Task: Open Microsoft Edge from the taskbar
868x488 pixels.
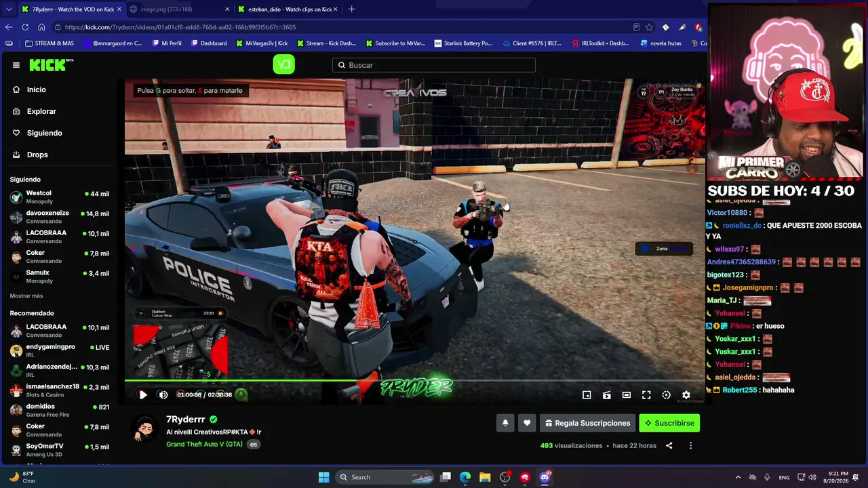Action: tap(465, 477)
